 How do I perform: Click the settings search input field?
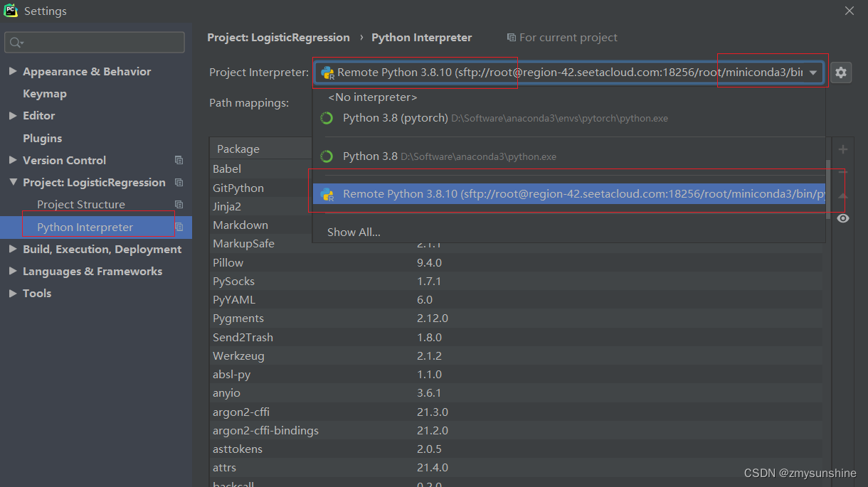point(95,43)
